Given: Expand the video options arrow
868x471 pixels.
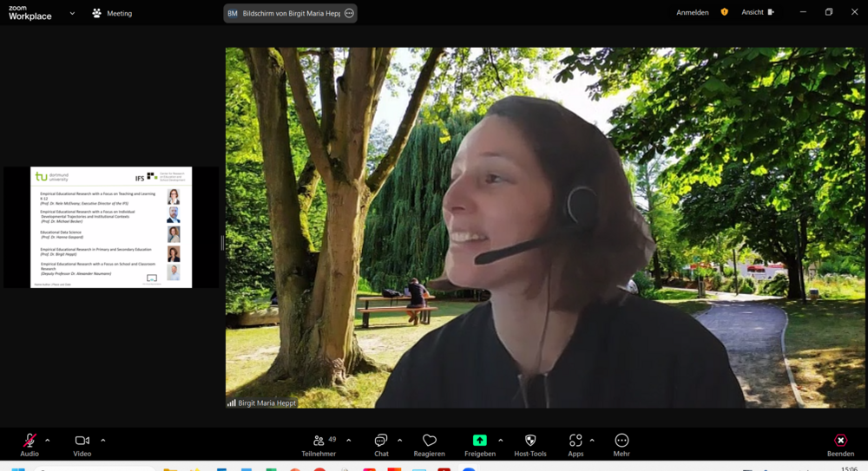Looking at the screenshot, I should coord(103,440).
